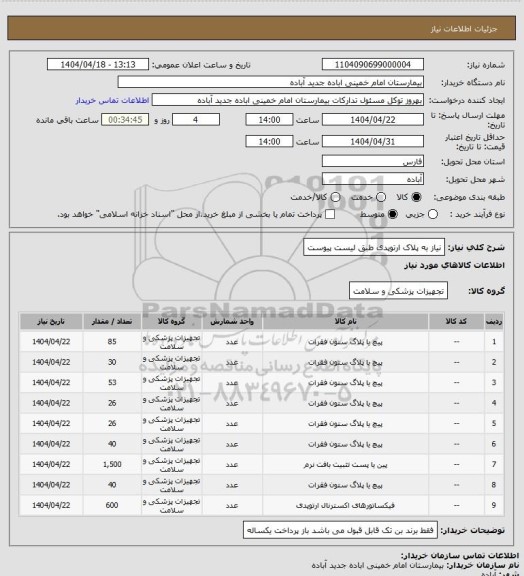
Task: Select the کالا radio button
Action: (416, 197)
